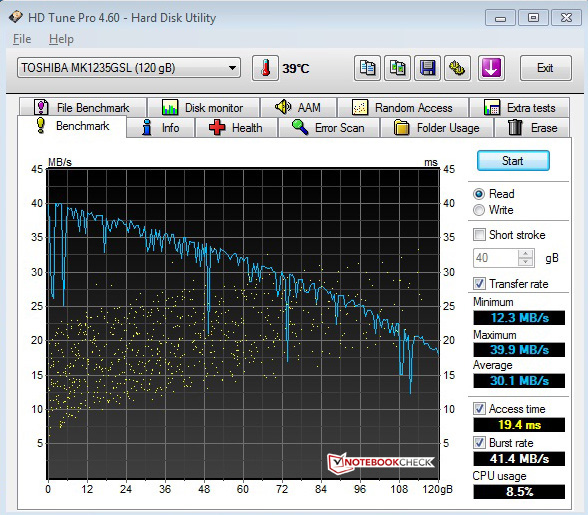This screenshot has height=515, width=588.
Task: Uncheck the Transfer rate checkbox
Action: 479,284
